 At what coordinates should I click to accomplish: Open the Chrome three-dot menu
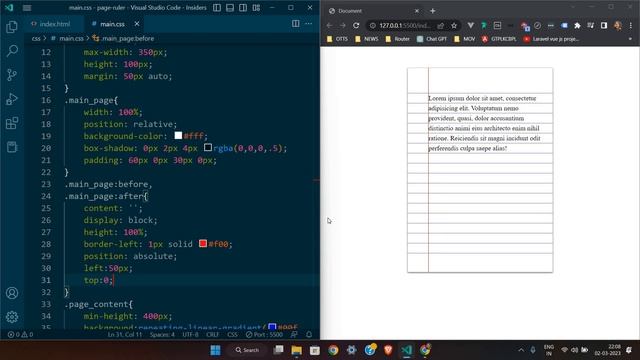coord(631,25)
